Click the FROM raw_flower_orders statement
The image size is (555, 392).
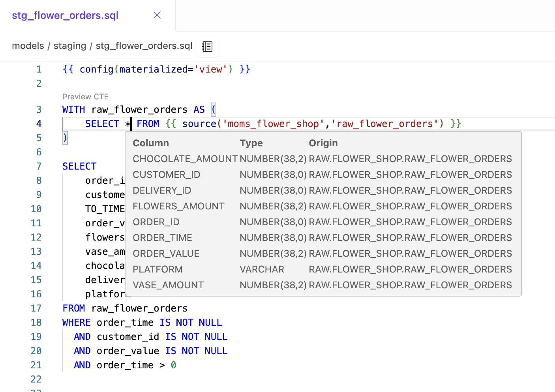[x=124, y=308]
